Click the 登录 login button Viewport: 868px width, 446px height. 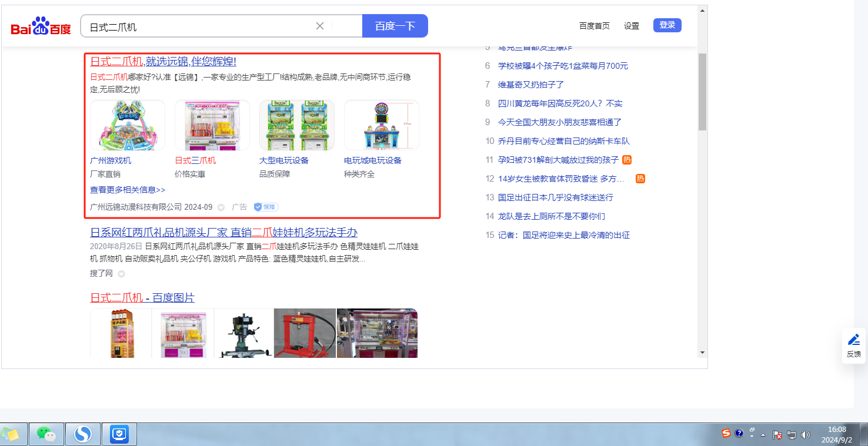click(x=667, y=25)
